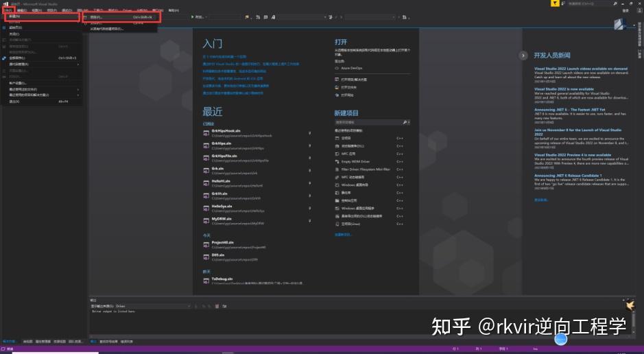The height and width of the screenshot is (354, 644).
Task: Select 退出 Alt+F4 in the File menu
Action: (43, 102)
